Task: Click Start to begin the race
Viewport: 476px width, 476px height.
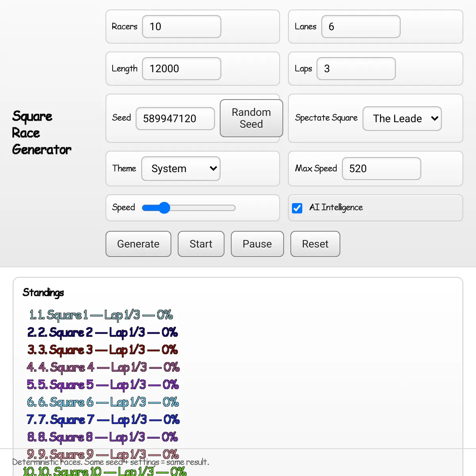Action: [x=201, y=244]
